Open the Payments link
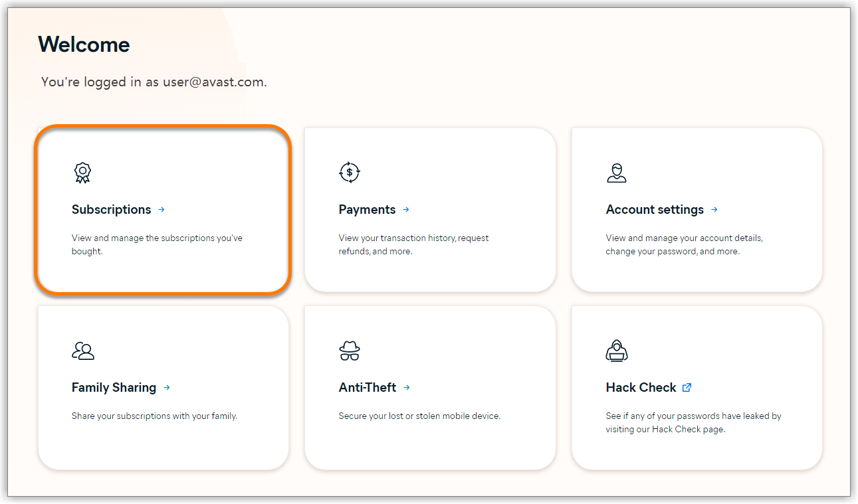This screenshot has height=504, width=858. 367,209
